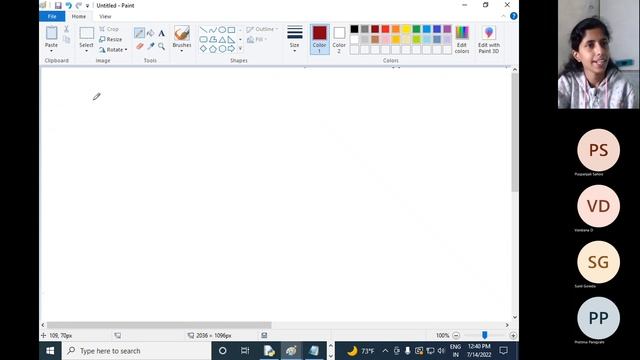Expand the Shapes gallery more arrow

click(x=240, y=49)
